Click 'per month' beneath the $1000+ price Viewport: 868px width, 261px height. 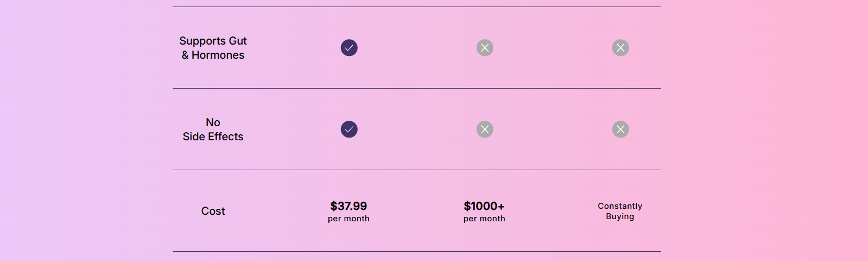[484, 219]
